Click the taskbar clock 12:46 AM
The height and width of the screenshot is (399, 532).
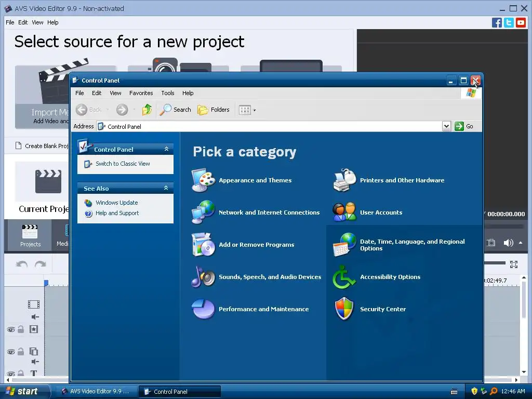pos(513,392)
